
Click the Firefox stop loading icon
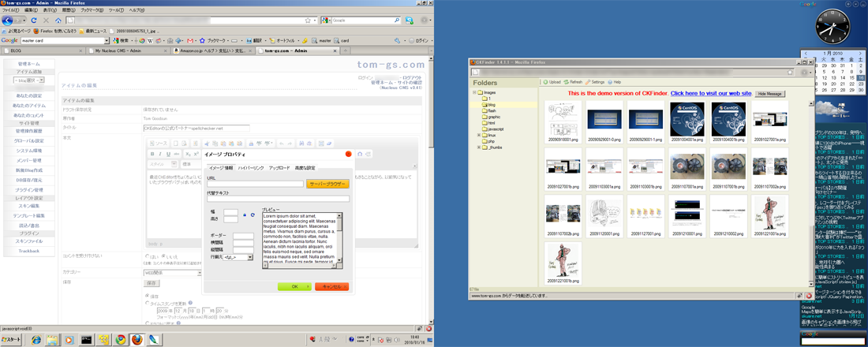point(46,21)
